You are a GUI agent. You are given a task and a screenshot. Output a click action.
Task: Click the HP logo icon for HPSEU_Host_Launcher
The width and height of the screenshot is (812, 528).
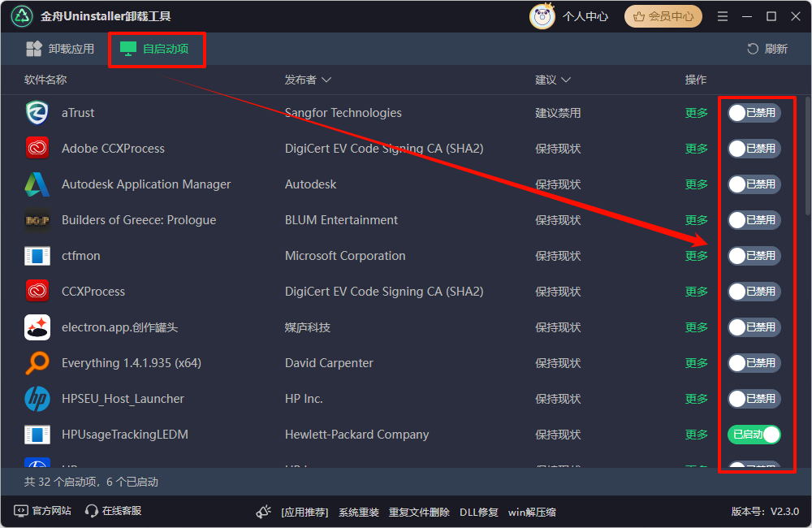point(37,399)
